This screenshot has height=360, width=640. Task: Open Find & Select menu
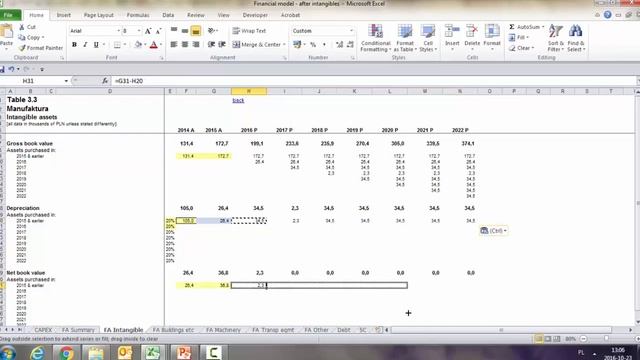coord(576,38)
